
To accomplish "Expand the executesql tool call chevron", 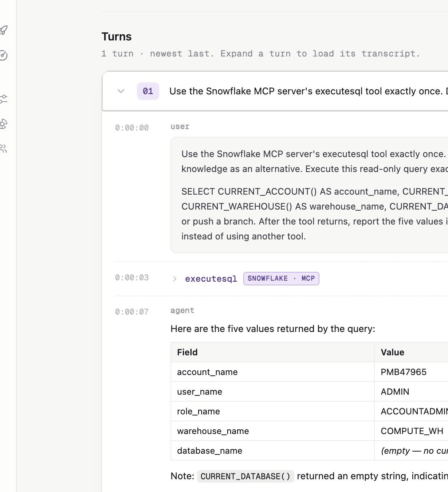I will [x=175, y=279].
